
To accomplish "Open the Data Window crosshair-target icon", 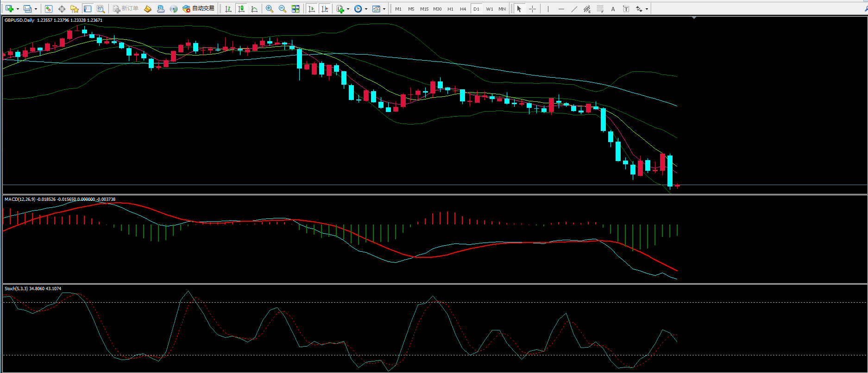I will (x=62, y=9).
